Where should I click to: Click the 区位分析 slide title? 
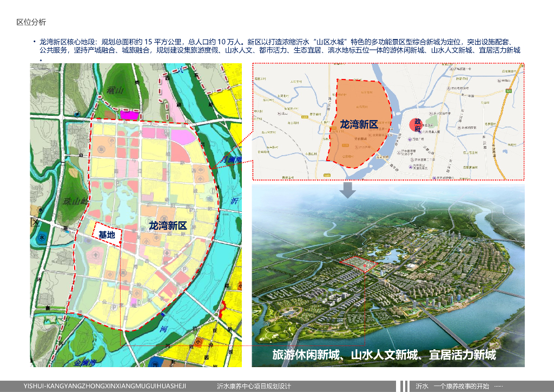point(31,22)
